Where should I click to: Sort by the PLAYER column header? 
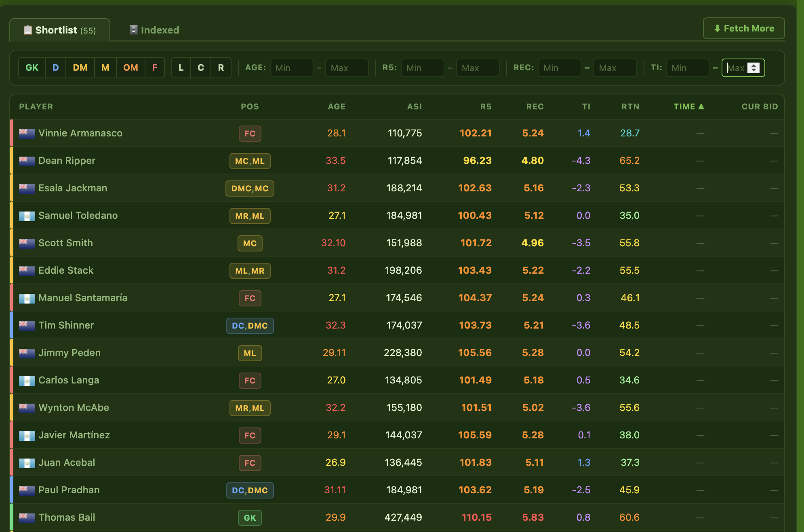(36, 107)
